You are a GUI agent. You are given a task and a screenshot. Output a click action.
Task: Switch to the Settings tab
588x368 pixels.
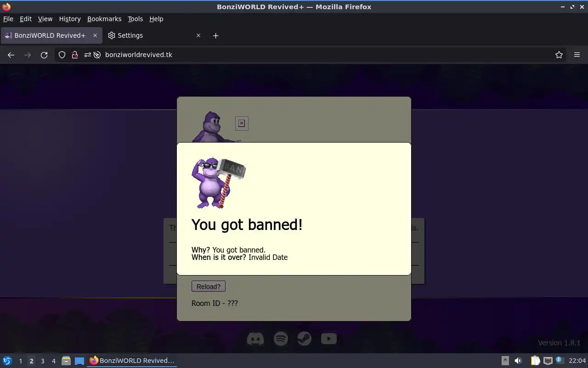point(154,35)
